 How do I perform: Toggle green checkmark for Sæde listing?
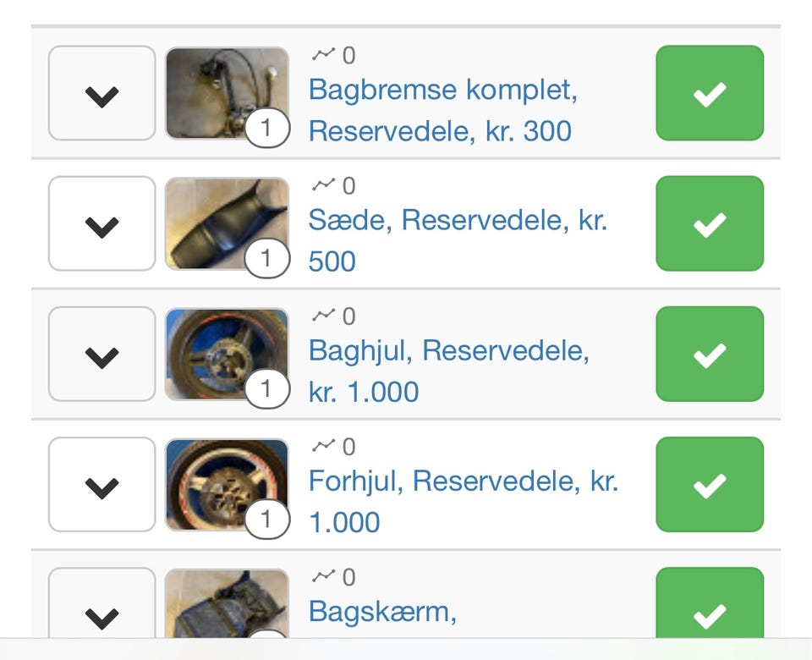point(710,223)
